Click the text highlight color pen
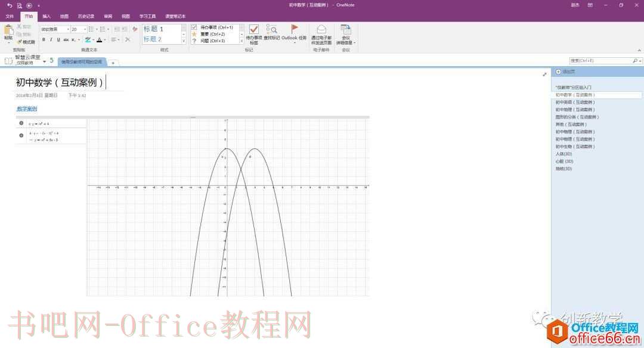 (88, 40)
